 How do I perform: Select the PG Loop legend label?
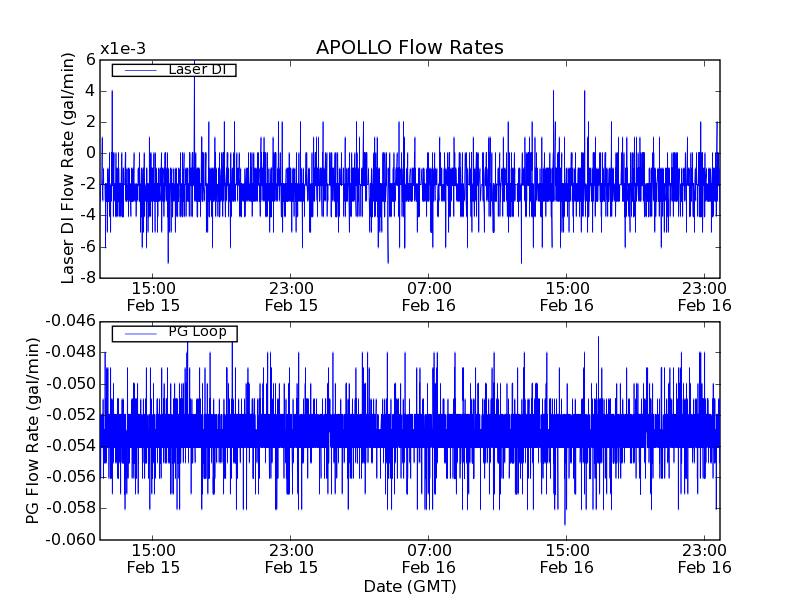(x=197, y=332)
